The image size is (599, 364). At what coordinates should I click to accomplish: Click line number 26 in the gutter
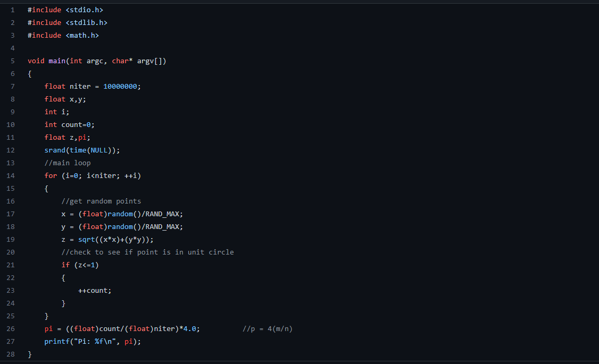tap(10, 328)
